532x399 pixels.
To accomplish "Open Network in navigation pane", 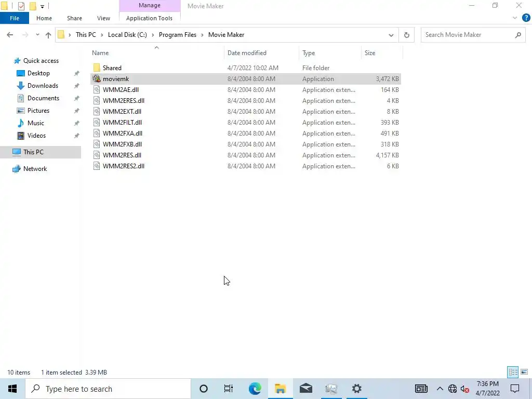I will click(x=35, y=169).
